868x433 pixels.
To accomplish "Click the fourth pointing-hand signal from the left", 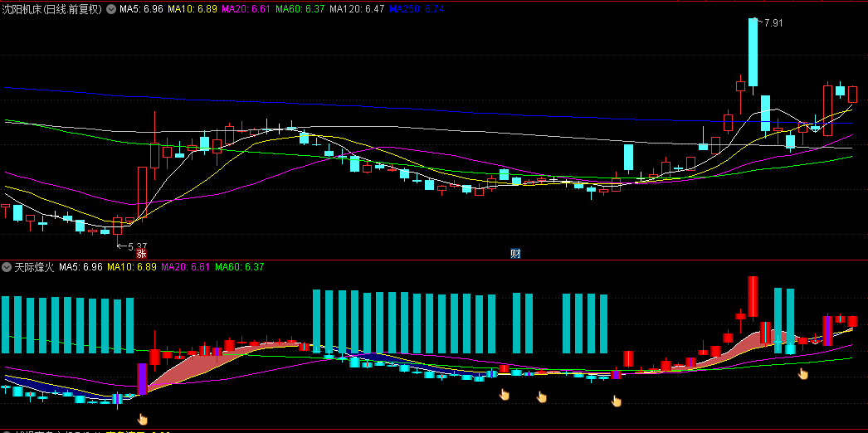I will coord(616,401).
